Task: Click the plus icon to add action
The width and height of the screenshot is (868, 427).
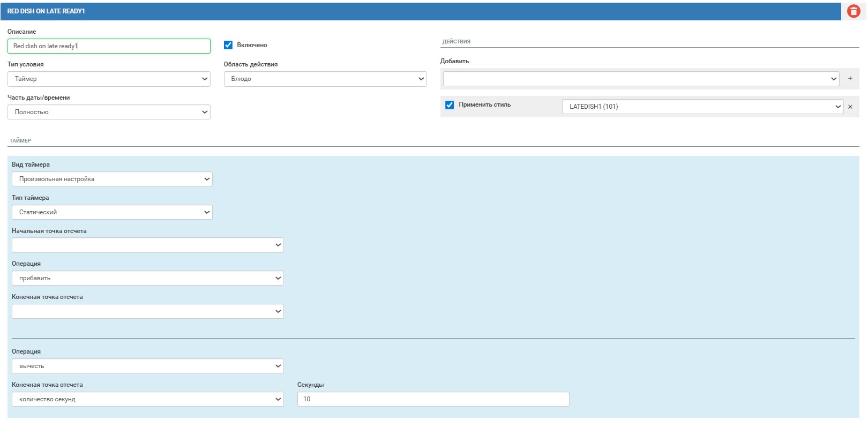Action: (x=850, y=79)
